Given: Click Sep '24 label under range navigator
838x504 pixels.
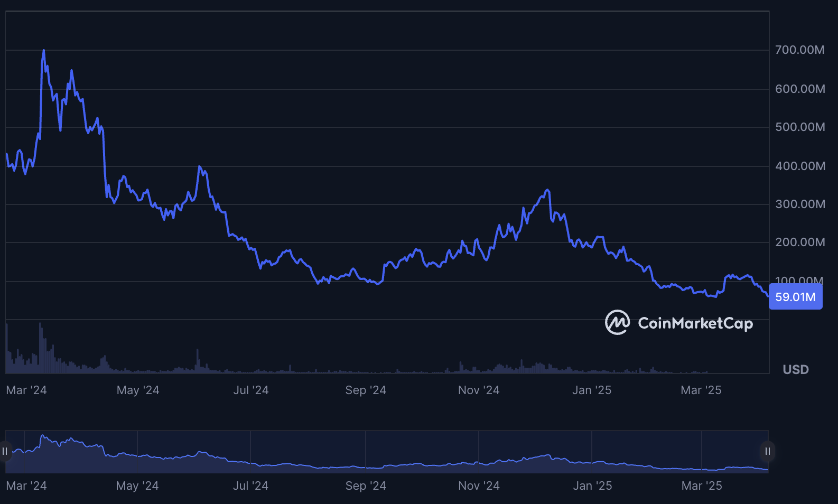Looking at the screenshot, I should 366,486.
